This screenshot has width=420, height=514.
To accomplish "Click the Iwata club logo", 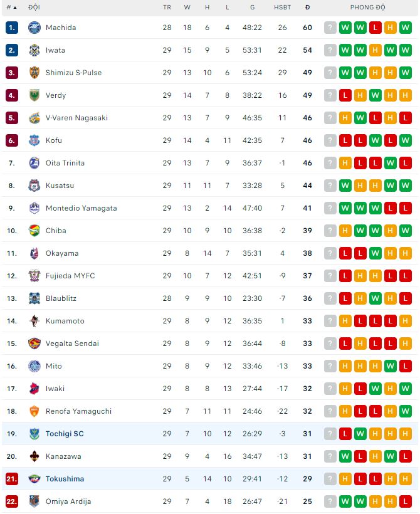I will tap(34, 50).
